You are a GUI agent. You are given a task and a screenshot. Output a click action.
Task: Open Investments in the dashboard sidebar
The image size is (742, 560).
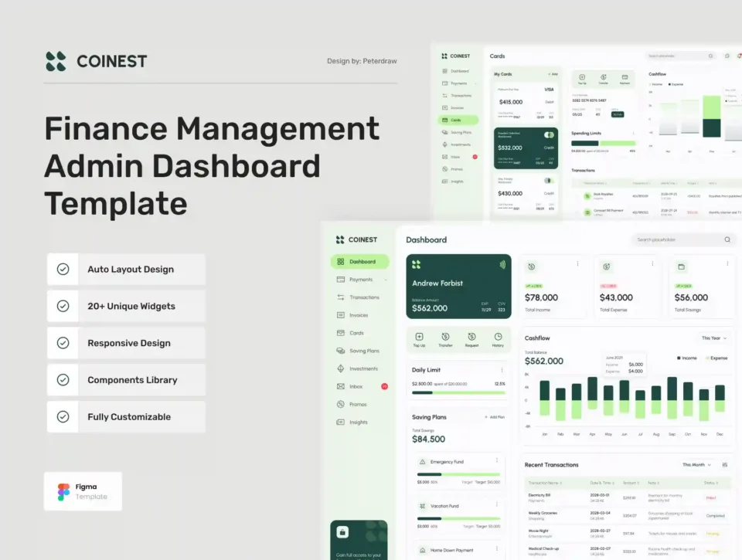click(363, 368)
